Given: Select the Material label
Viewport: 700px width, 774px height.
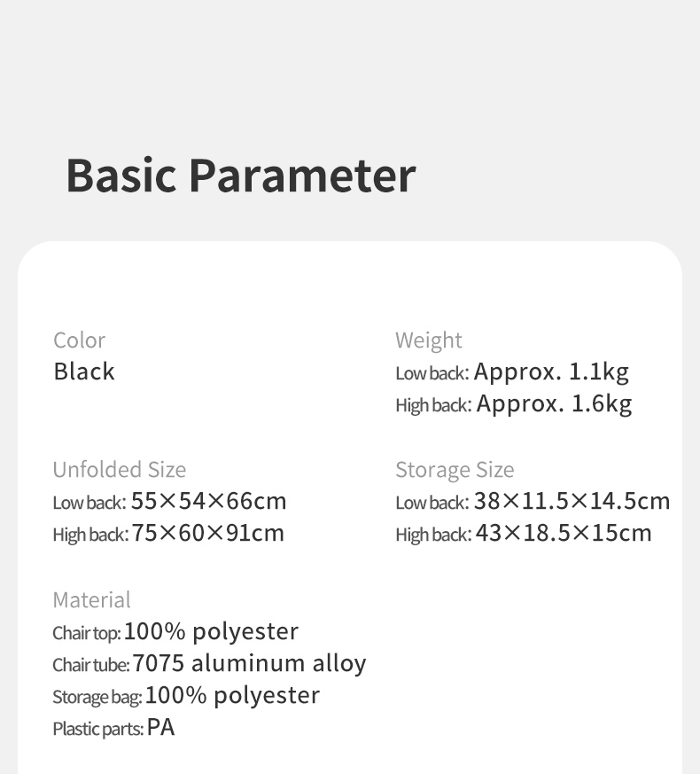Looking at the screenshot, I should coord(91,600).
